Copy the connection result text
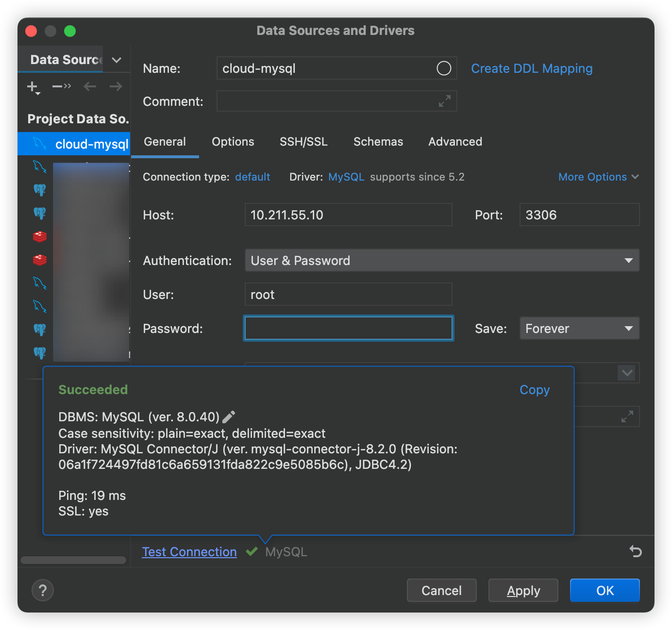 pyautogui.click(x=535, y=390)
